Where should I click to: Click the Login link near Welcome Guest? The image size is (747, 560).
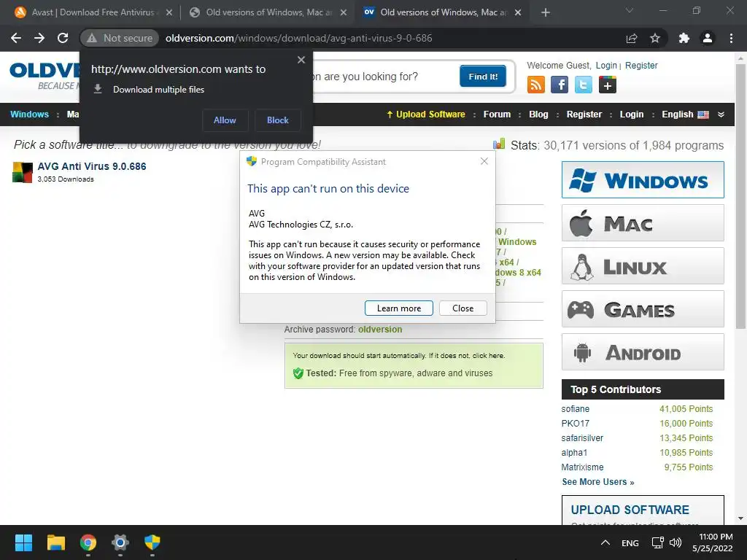click(606, 65)
